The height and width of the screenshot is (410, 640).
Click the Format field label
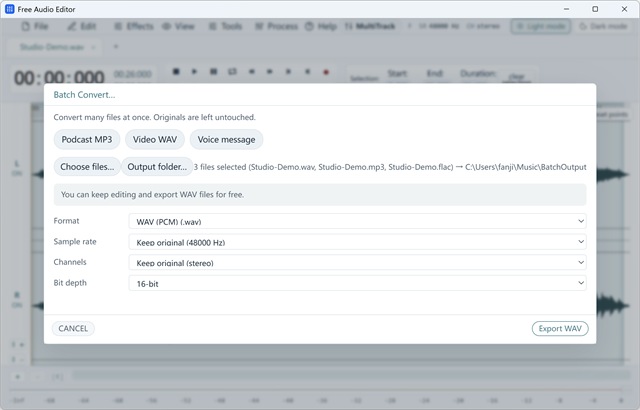[66, 221]
